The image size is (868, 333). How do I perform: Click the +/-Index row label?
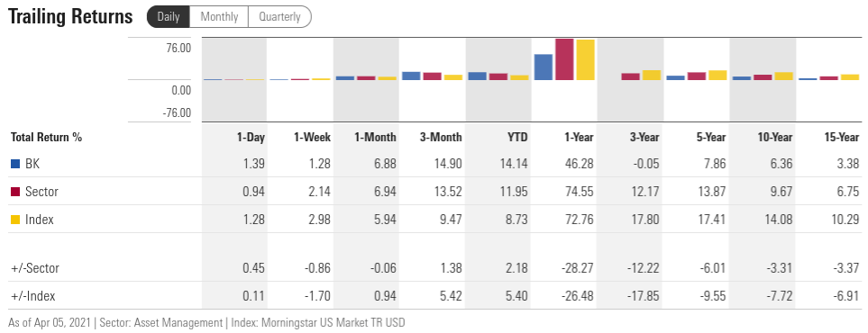point(33,296)
